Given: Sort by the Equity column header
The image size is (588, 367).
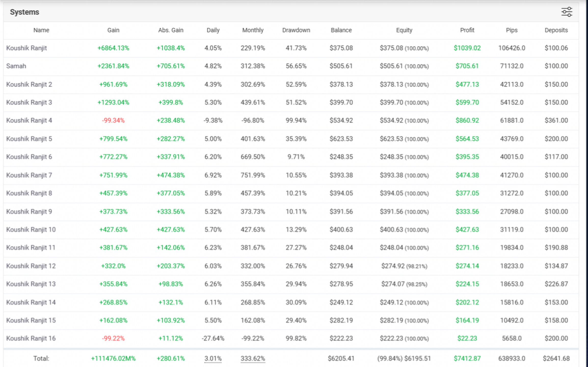Looking at the screenshot, I should (404, 30).
